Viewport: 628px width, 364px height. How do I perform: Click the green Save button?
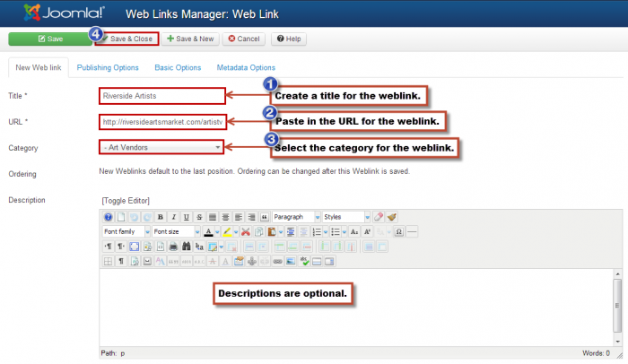point(50,39)
